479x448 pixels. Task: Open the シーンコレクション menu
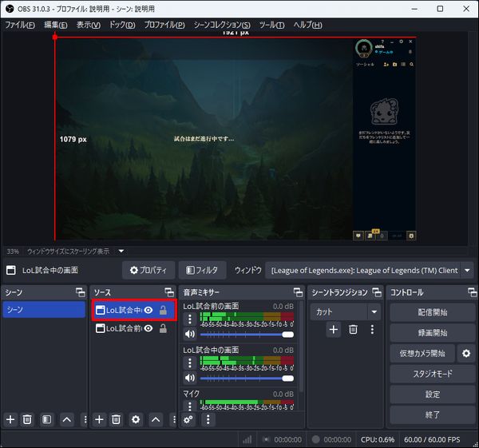coord(222,25)
